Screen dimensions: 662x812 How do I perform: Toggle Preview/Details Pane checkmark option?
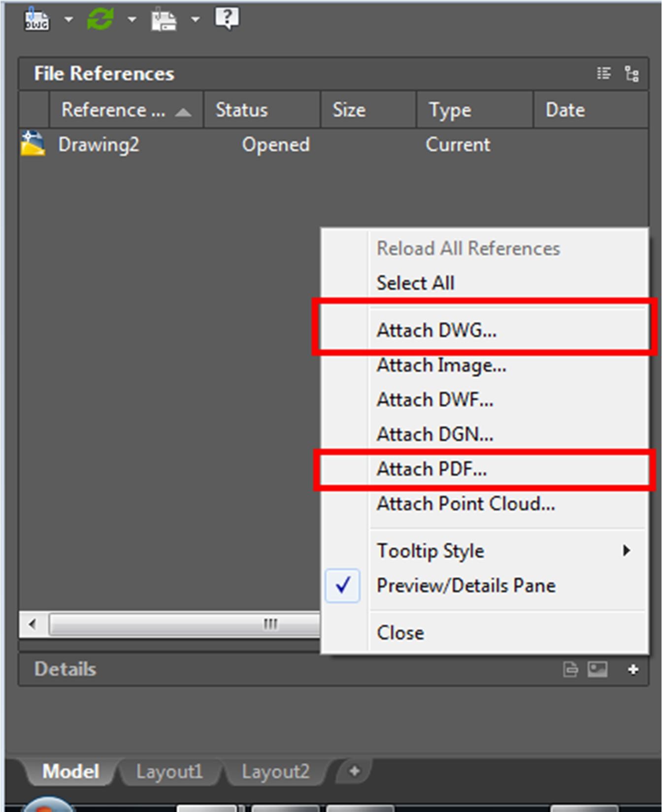[465, 586]
